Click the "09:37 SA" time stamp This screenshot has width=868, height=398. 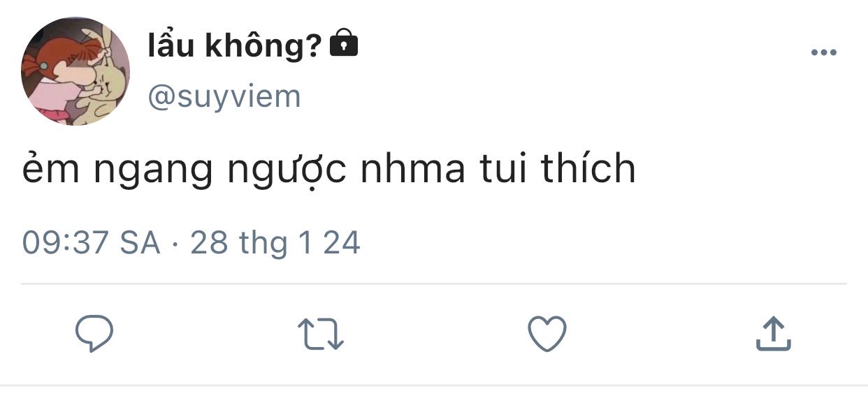click(x=92, y=243)
